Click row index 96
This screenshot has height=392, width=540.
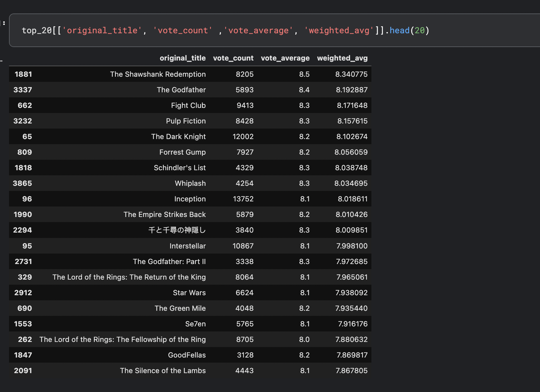click(27, 199)
